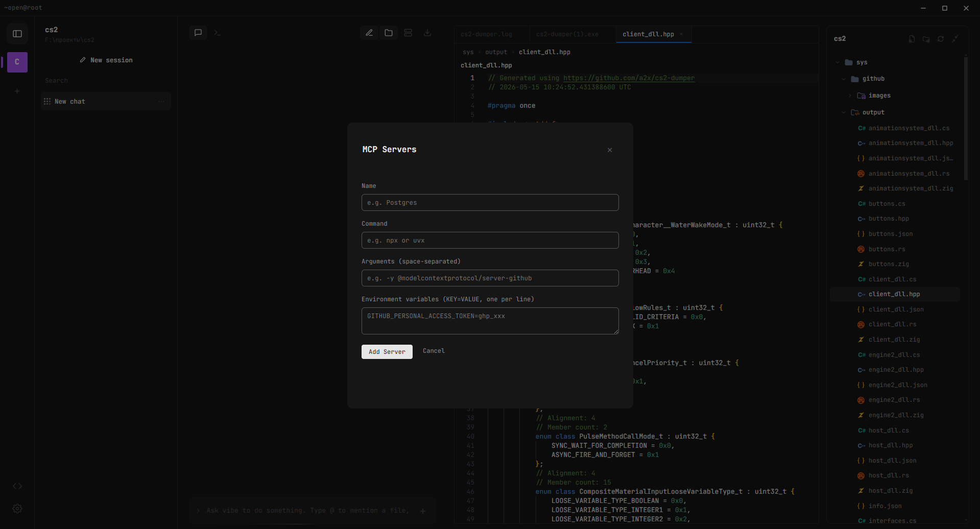Click the output folder icon
This screenshot has height=529, width=980.
pyautogui.click(x=855, y=112)
